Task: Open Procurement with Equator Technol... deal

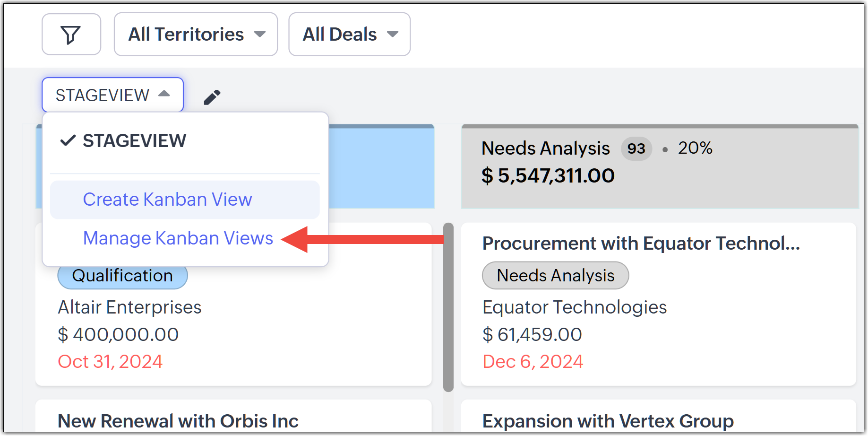Action: (x=640, y=244)
